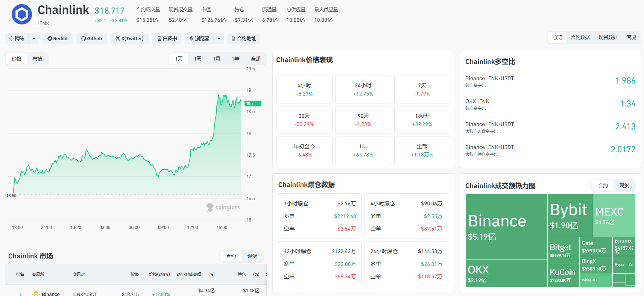Click the WhiteBIT heatmap block
The height and width of the screenshot is (296, 644).
(x=596, y=280)
